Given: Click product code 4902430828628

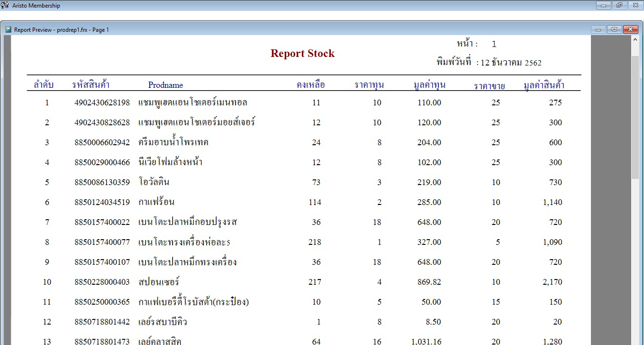Looking at the screenshot, I should (102, 122).
